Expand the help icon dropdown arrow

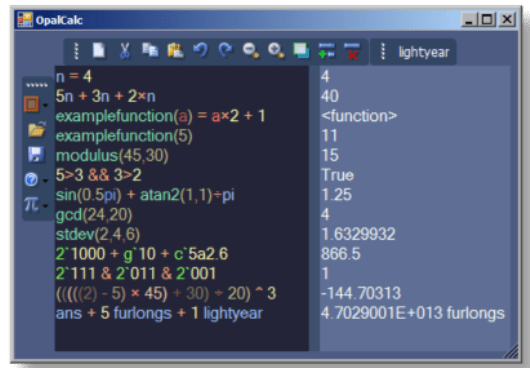coord(45,181)
